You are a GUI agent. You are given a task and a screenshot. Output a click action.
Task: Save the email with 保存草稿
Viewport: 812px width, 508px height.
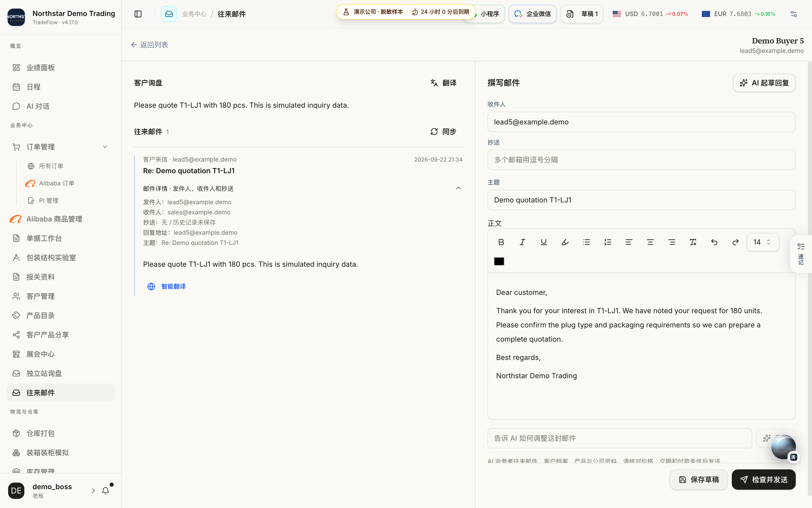(x=699, y=480)
